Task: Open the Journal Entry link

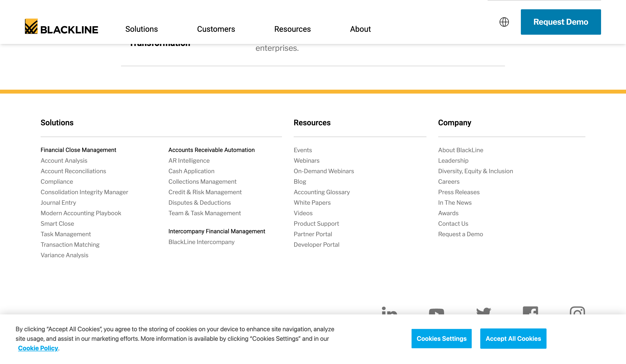Action: [x=58, y=203]
